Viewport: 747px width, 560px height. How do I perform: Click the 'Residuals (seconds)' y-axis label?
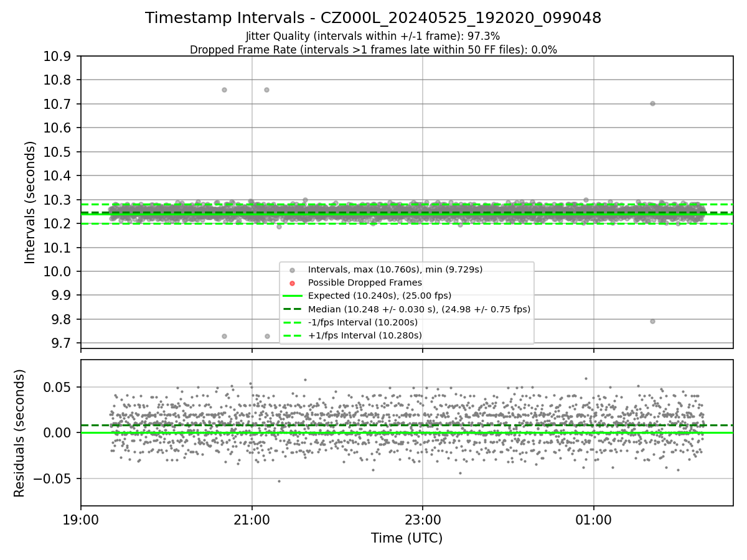(20, 433)
